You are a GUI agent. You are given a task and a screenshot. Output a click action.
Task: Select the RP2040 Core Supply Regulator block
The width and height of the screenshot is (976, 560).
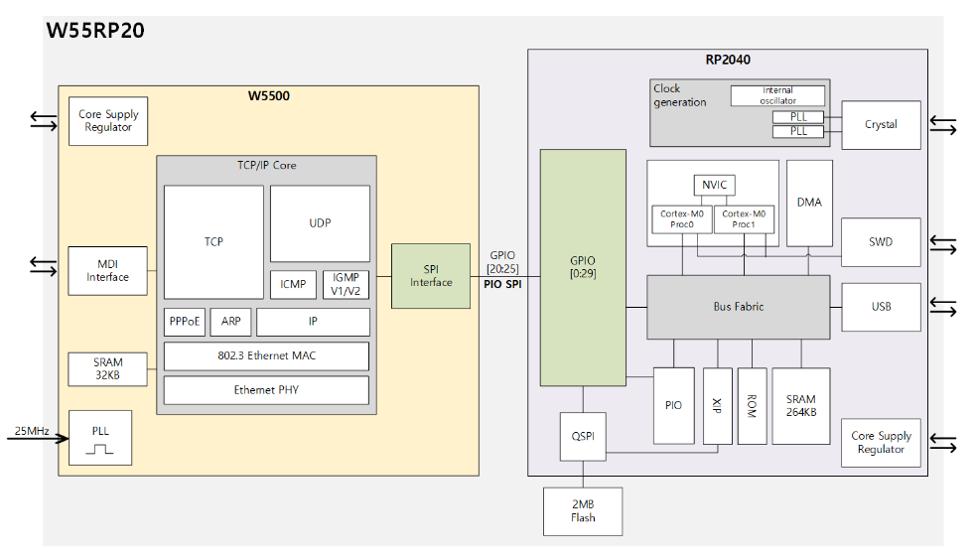[x=881, y=443]
